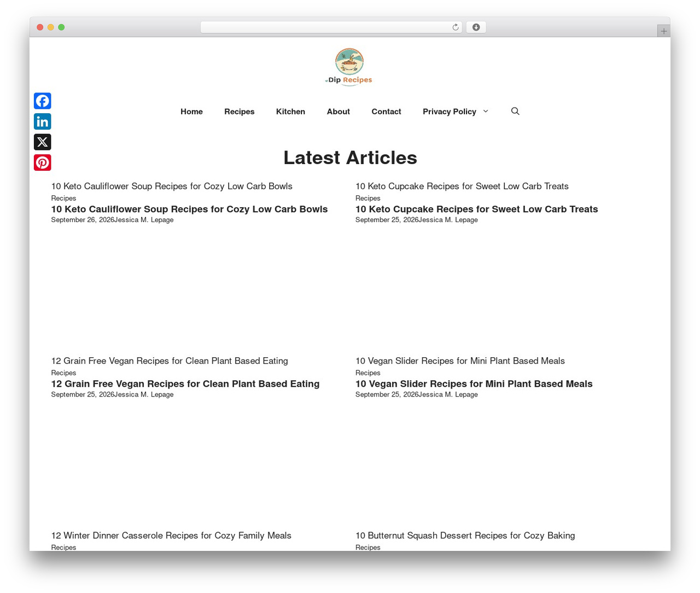The width and height of the screenshot is (700, 593).
Task: Expand the Privacy Policy submenu arrow
Action: tap(486, 111)
